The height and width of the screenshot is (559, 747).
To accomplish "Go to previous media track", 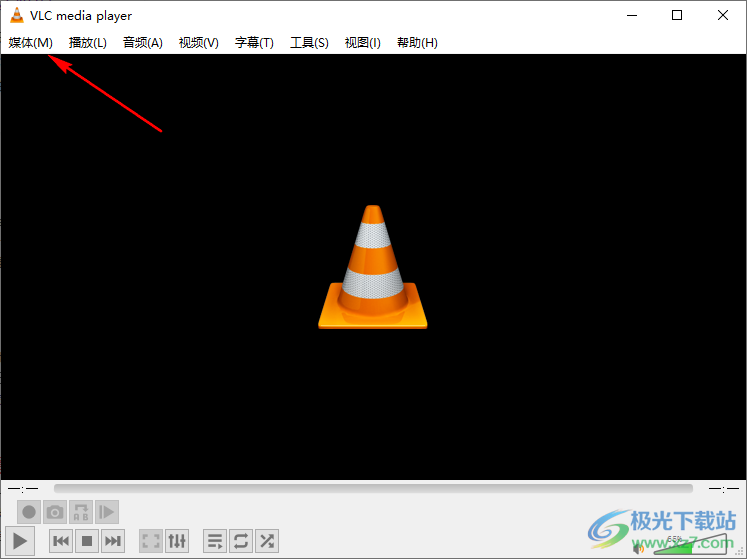I will click(61, 541).
